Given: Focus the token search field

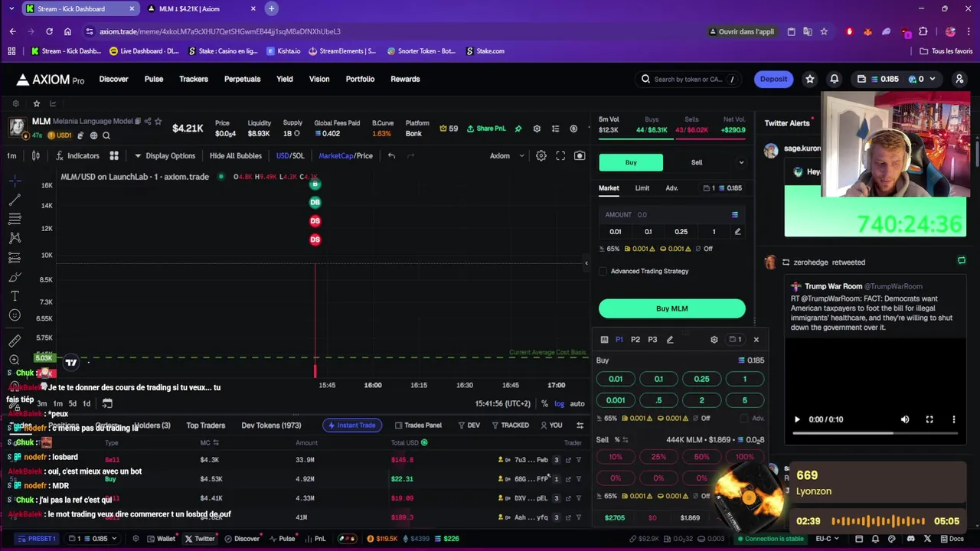Looking at the screenshot, I should click(688, 79).
